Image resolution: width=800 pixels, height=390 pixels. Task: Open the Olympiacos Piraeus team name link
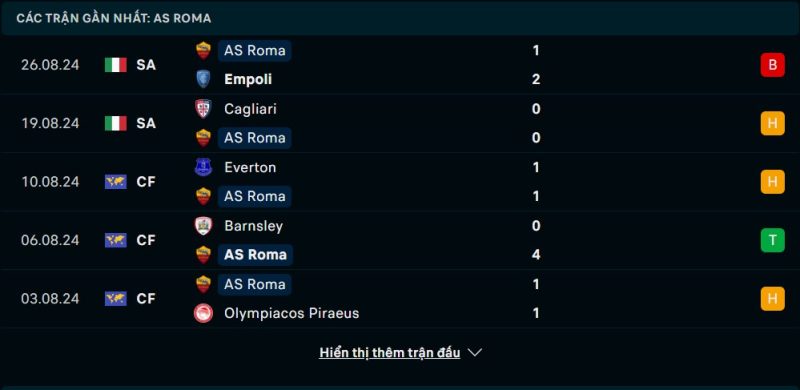[x=292, y=313]
